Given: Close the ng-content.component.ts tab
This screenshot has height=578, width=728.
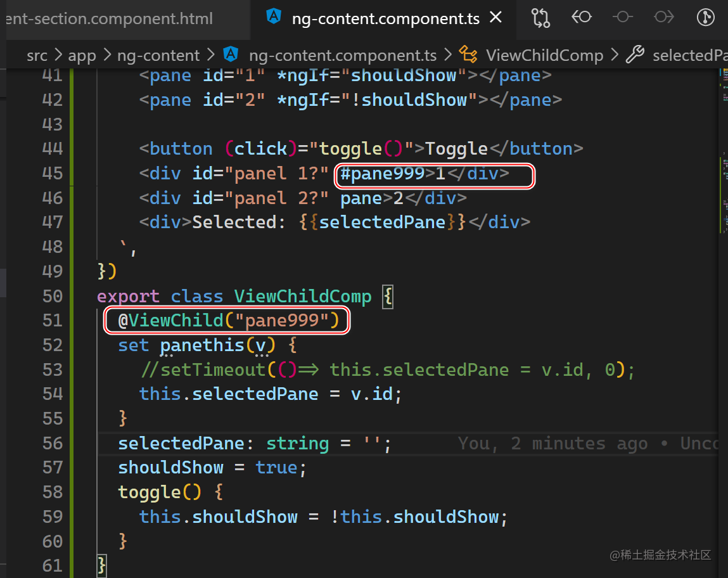Looking at the screenshot, I should pos(496,18).
